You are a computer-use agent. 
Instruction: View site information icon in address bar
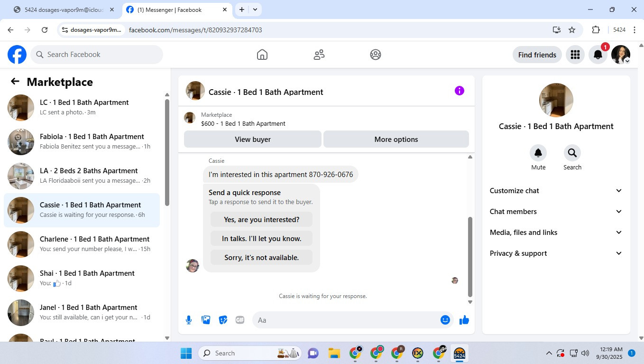pyautogui.click(x=65, y=30)
